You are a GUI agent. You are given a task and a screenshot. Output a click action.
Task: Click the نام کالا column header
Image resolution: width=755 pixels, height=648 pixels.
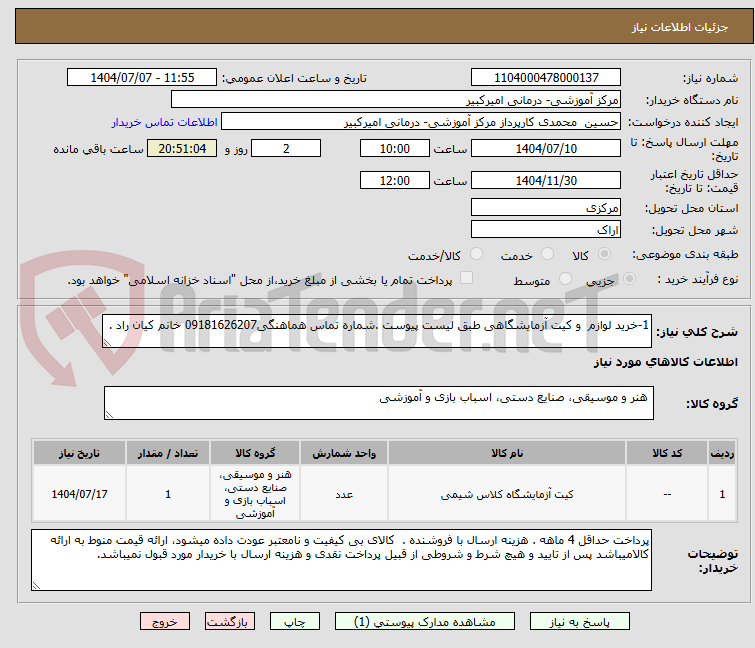coord(507,453)
